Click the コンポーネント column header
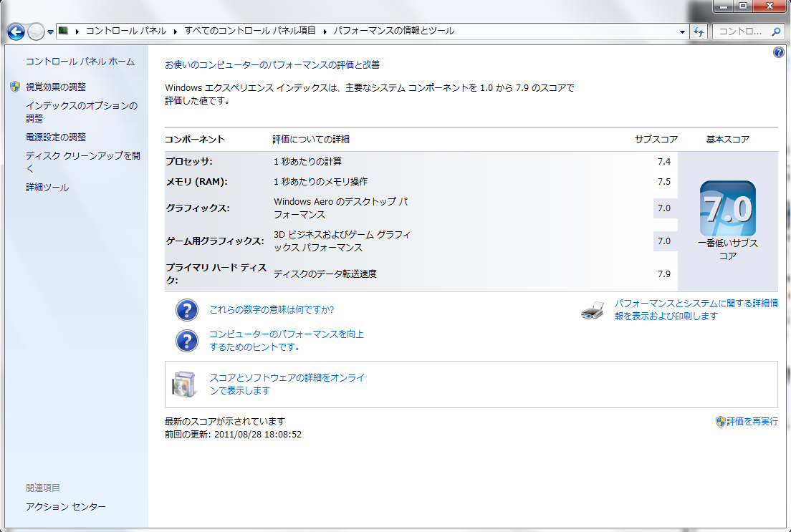 pos(195,140)
